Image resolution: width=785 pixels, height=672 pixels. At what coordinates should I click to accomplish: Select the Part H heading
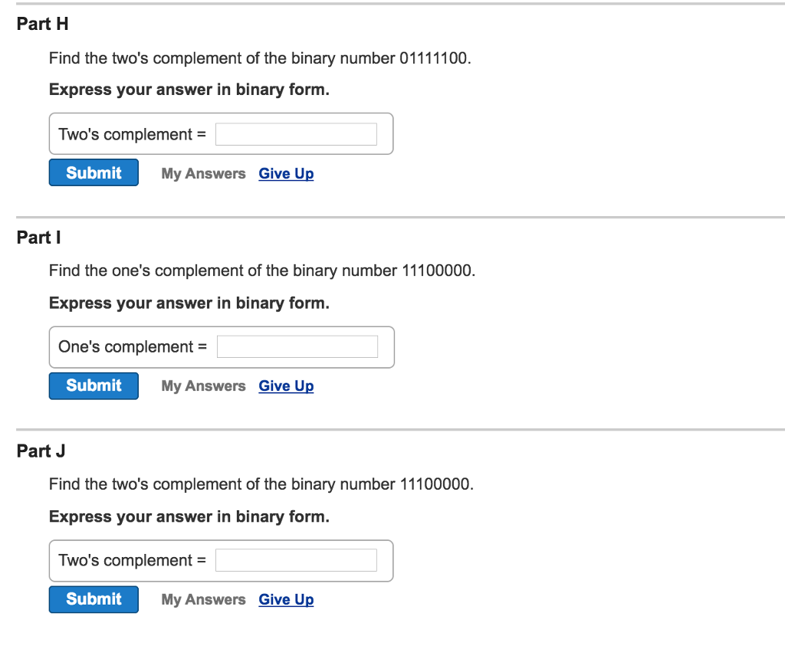click(x=42, y=24)
